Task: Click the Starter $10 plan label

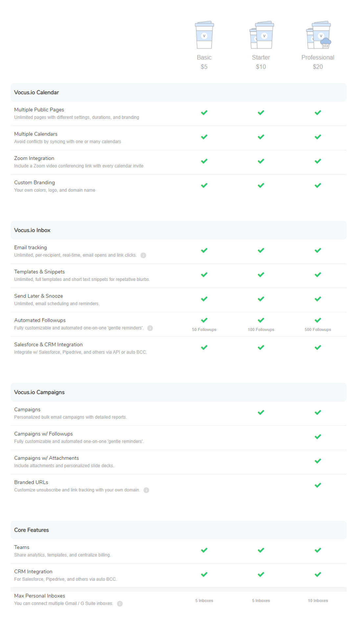Action: click(261, 62)
